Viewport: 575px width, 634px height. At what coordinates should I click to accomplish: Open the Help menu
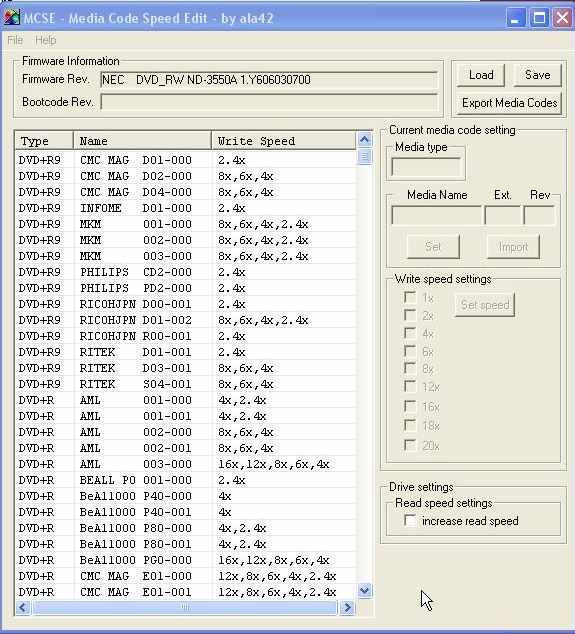[45, 40]
